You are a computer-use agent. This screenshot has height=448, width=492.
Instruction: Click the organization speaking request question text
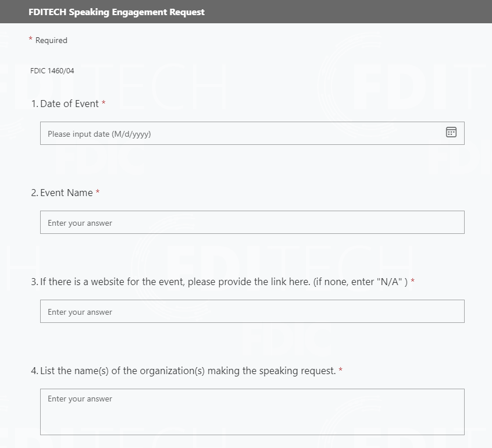coord(188,371)
